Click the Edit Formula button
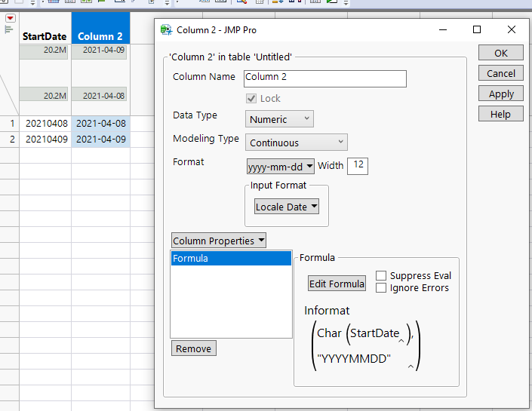This screenshot has height=411, width=532. click(337, 283)
